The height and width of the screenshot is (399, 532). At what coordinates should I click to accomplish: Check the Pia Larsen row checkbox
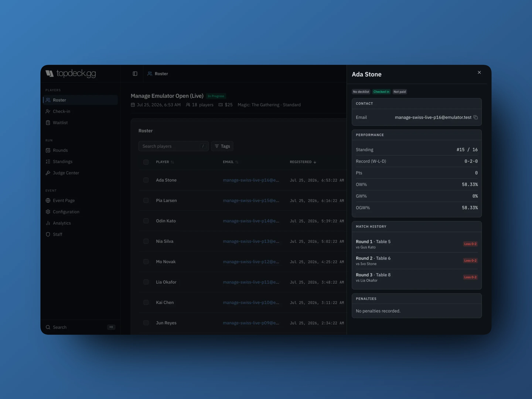(x=146, y=201)
